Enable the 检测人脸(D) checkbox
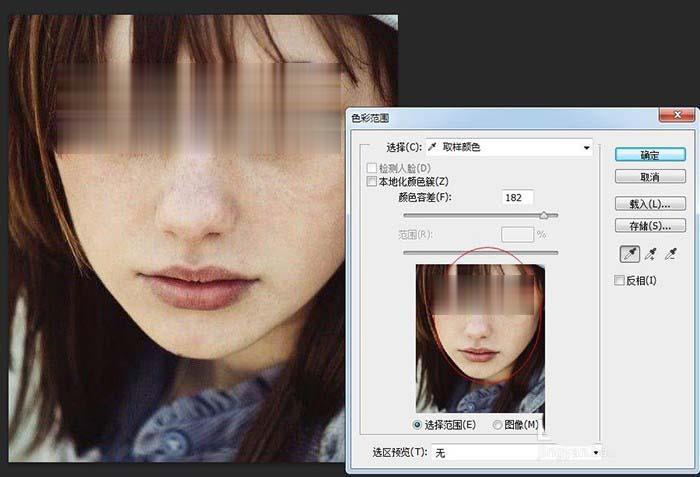700x477 pixels. pyautogui.click(x=371, y=168)
